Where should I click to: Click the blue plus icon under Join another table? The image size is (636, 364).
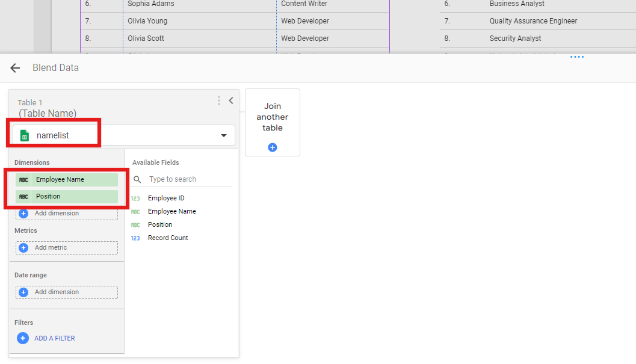pos(273,147)
